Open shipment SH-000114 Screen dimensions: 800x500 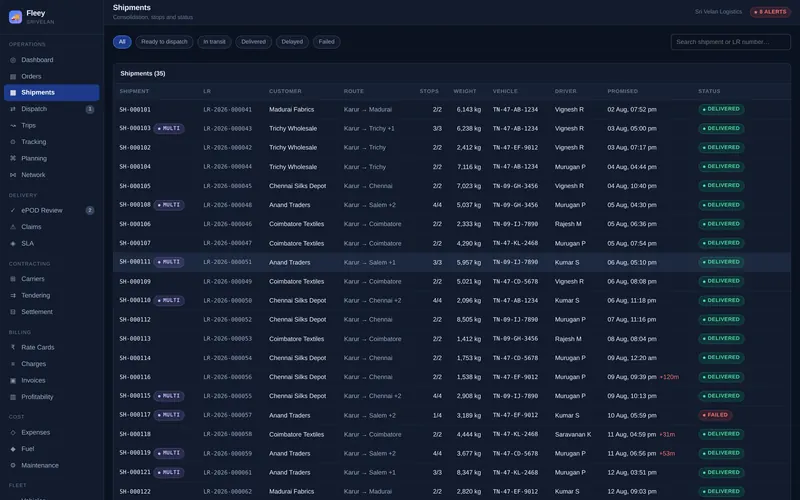135,358
